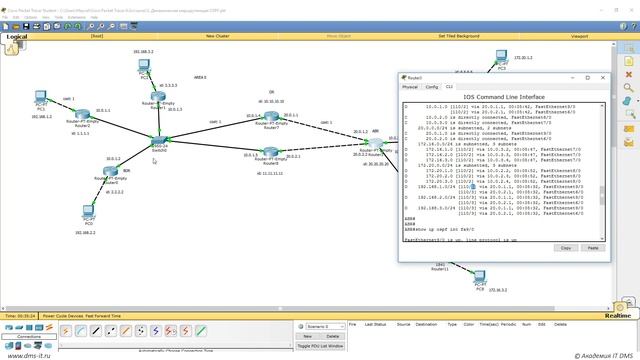The width and height of the screenshot is (640, 360).
Task: Open the Tools menu
Action: point(59,18)
